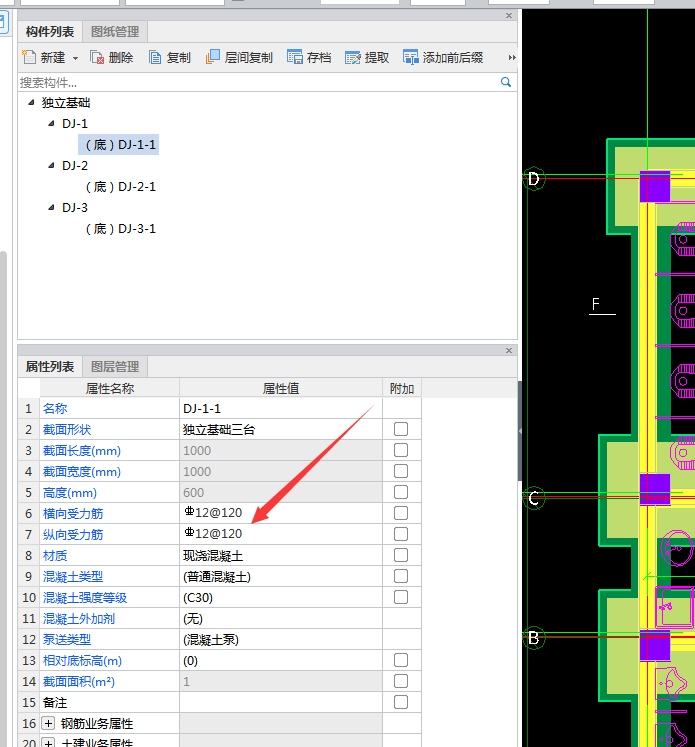Tick the 附加 checkbox for 混凝土强度等级

401,597
